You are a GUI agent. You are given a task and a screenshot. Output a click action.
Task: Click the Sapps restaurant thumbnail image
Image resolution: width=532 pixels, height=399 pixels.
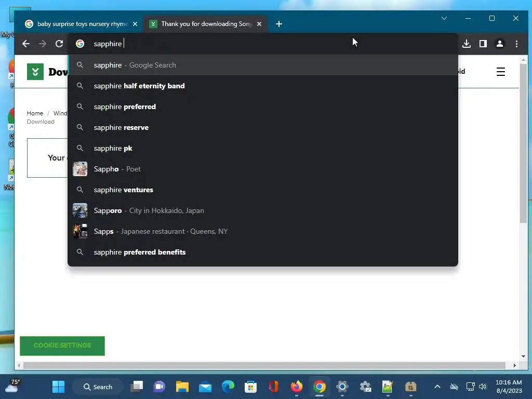(80, 231)
